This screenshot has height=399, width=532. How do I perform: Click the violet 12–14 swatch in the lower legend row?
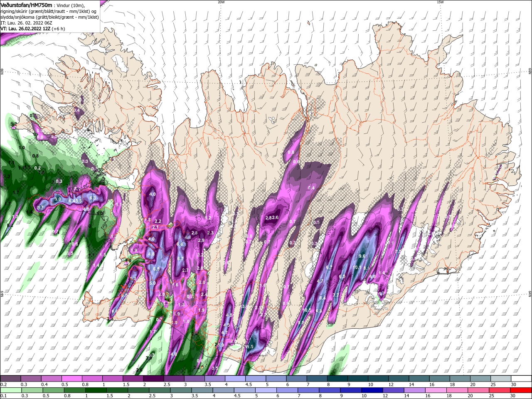(x=394, y=390)
